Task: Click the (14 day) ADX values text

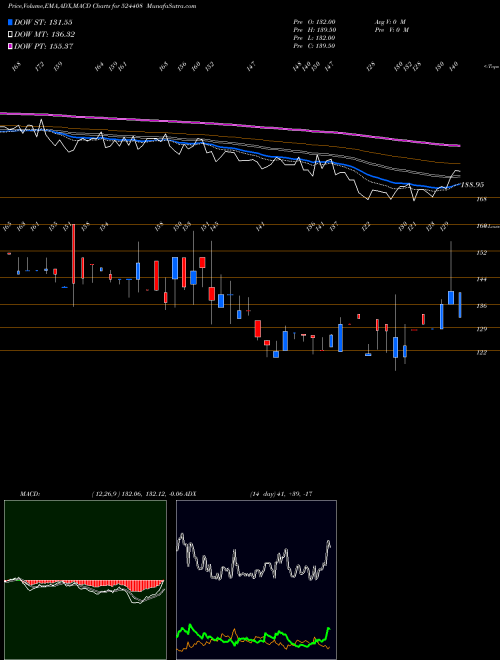Action: [x=281, y=493]
